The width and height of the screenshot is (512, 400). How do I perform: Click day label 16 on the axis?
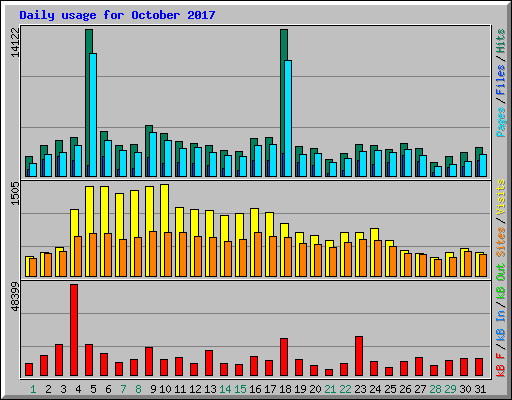point(255,389)
